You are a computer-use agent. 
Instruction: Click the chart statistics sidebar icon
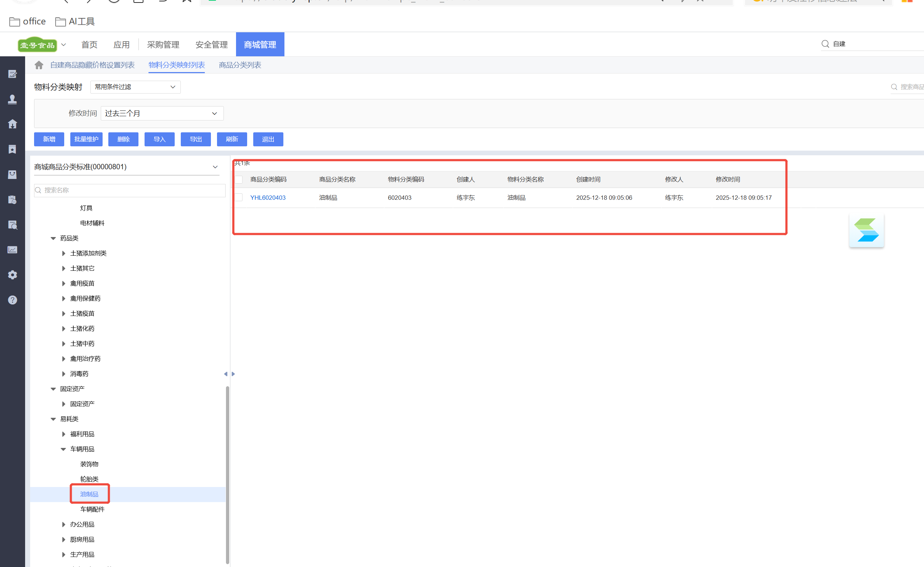point(12,250)
